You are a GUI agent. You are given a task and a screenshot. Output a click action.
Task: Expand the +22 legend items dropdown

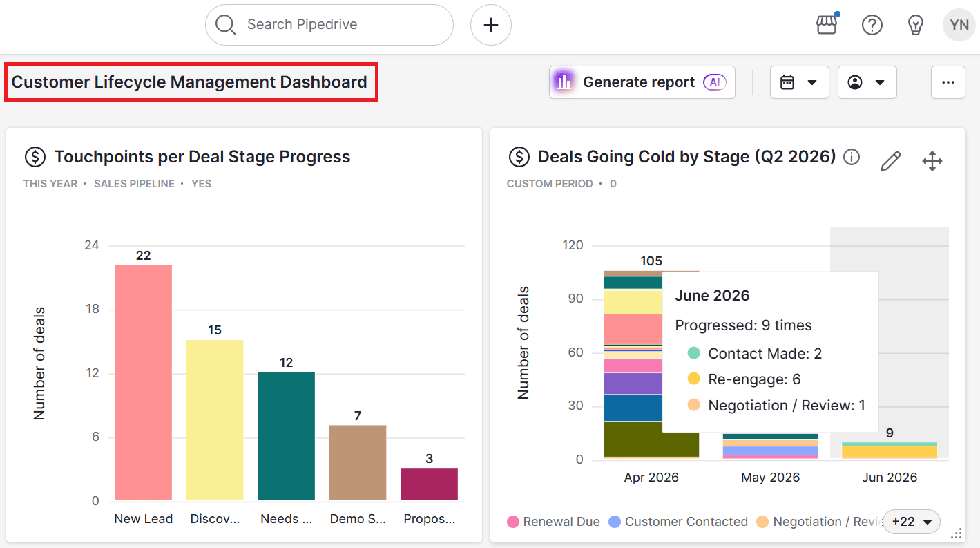(912, 522)
